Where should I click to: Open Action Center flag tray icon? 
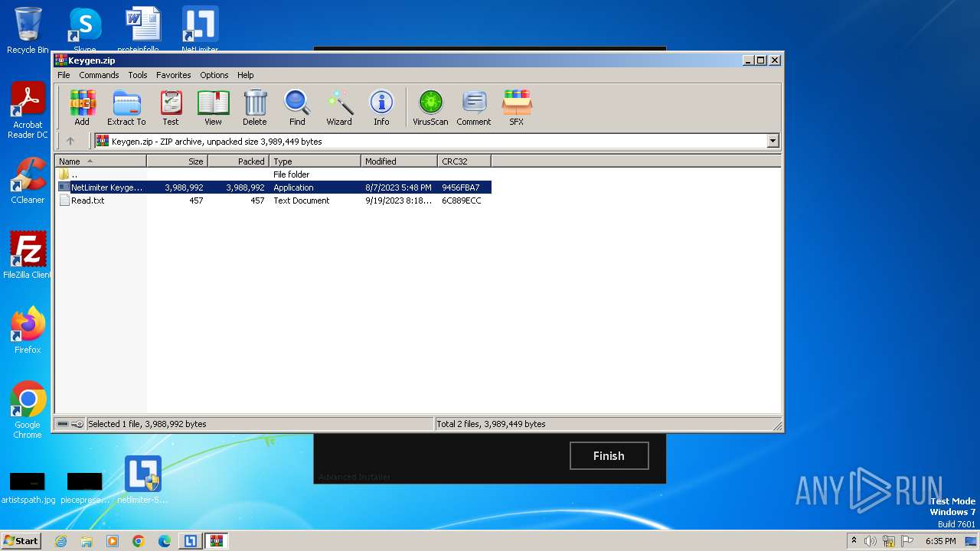point(907,541)
